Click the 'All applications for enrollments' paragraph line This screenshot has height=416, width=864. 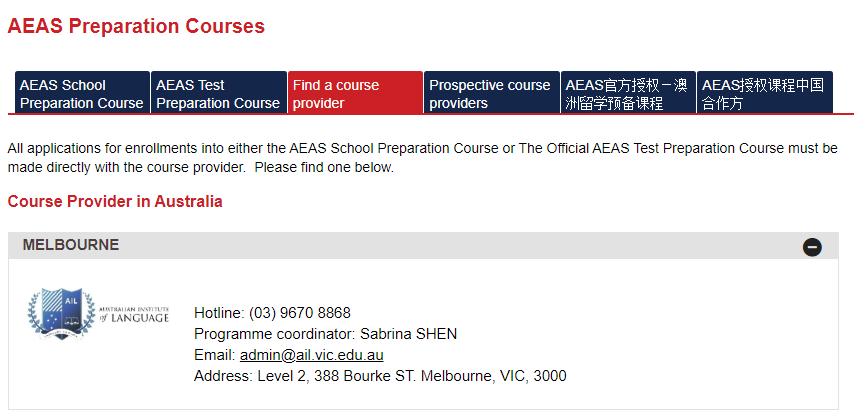tap(423, 149)
